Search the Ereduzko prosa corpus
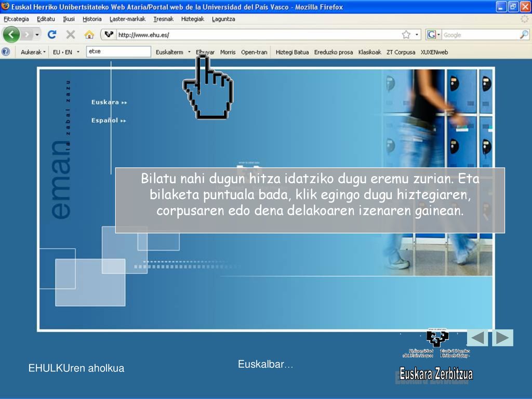The height and width of the screenshot is (399, 532). point(334,52)
